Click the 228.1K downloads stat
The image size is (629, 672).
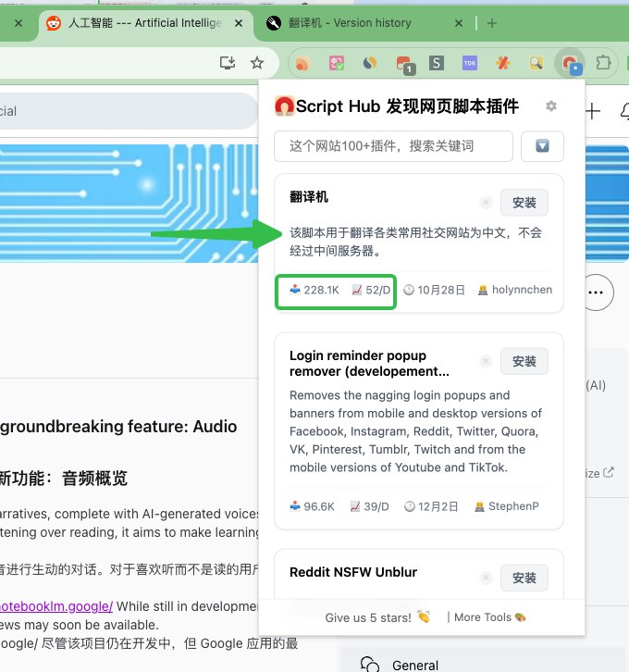click(314, 290)
